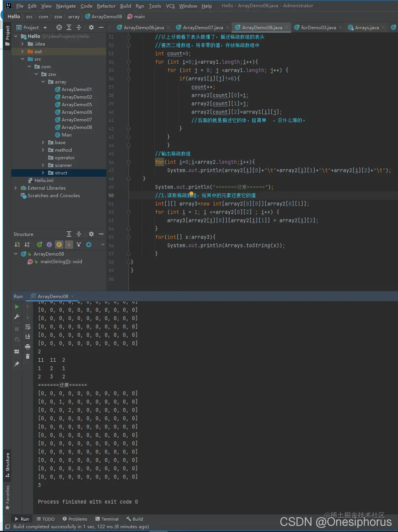Click the Stop square in Run panel
This screenshot has width=398, height=532.
pos(17,329)
